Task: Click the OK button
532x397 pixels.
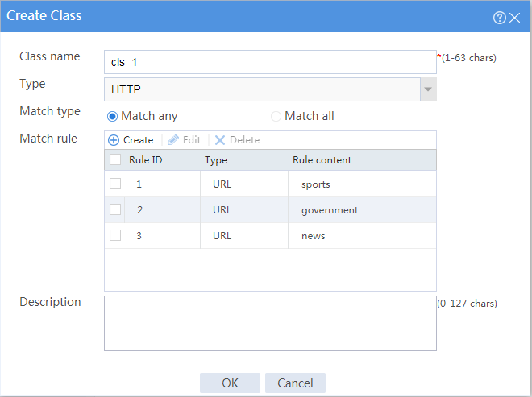Action: click(x=230, y=383)
